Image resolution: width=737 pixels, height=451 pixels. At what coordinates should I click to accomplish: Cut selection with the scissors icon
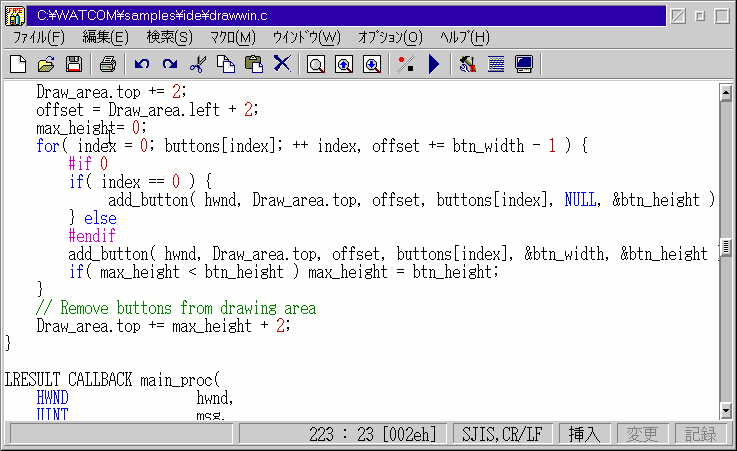(x=198, y=65)
